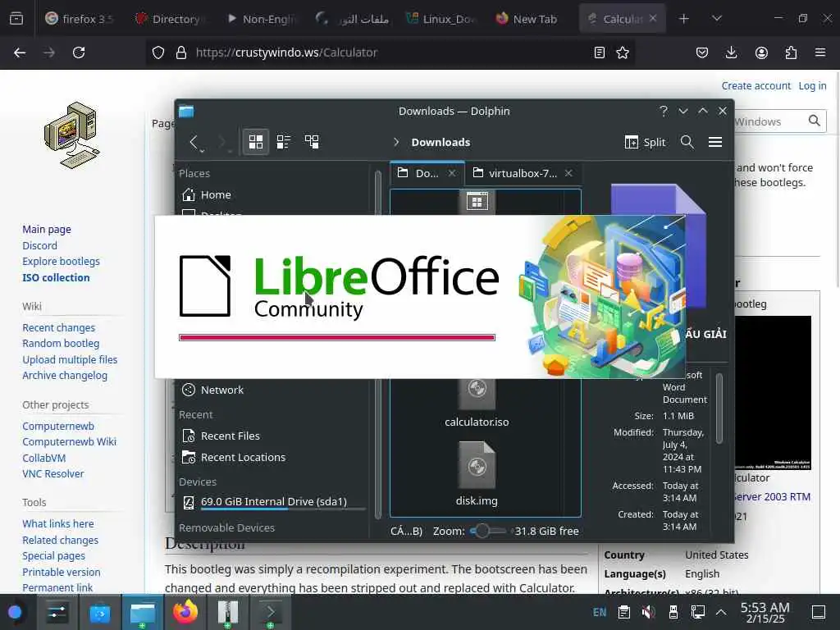Open VNC Resolver link
This screenshot has height=630, width=840.
click(x=53, y=473)
